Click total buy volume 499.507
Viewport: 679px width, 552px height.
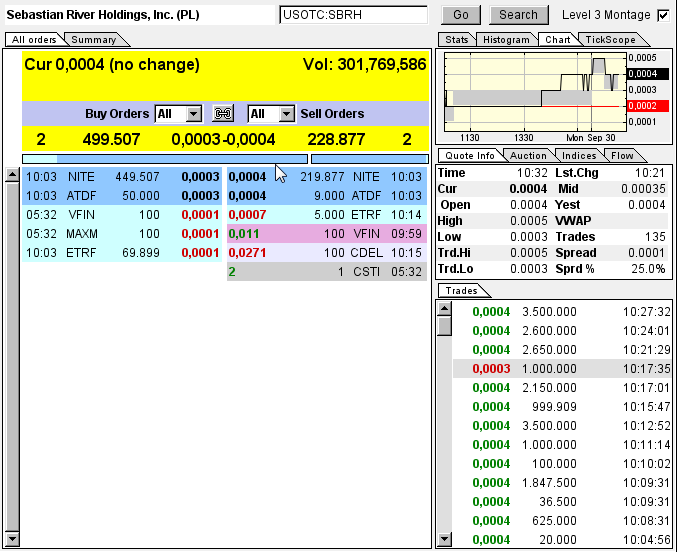click(x=111, y=140)
